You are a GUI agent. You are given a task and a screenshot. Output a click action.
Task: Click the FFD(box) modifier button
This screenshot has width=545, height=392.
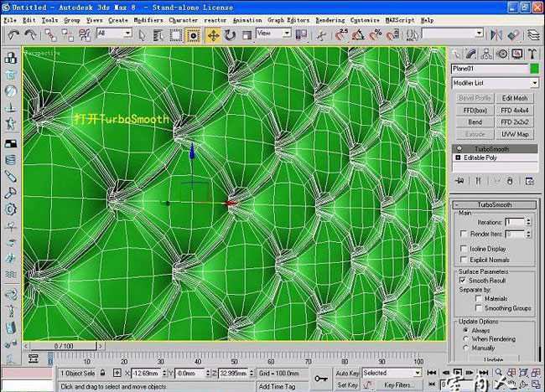pos(475,111)
